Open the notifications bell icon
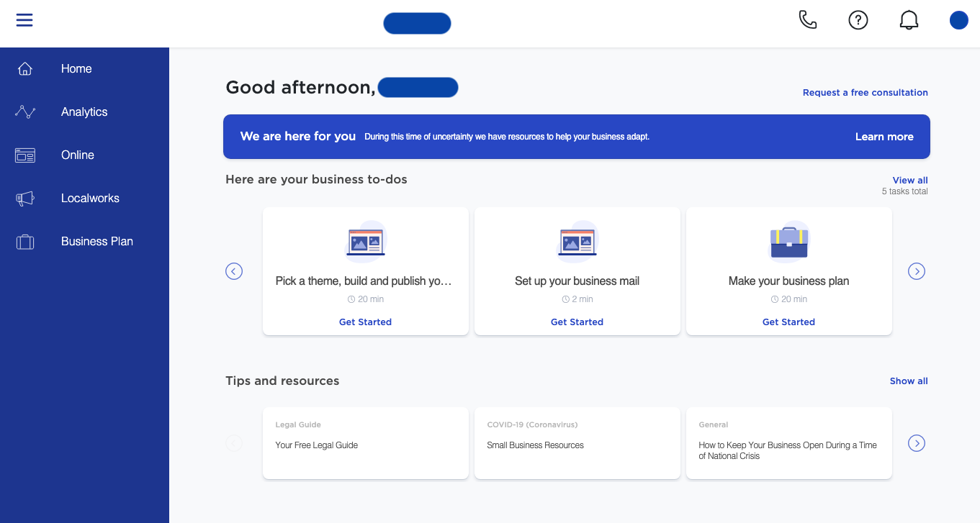The height and width of the screenshot is (523, 980). point(909,20)
